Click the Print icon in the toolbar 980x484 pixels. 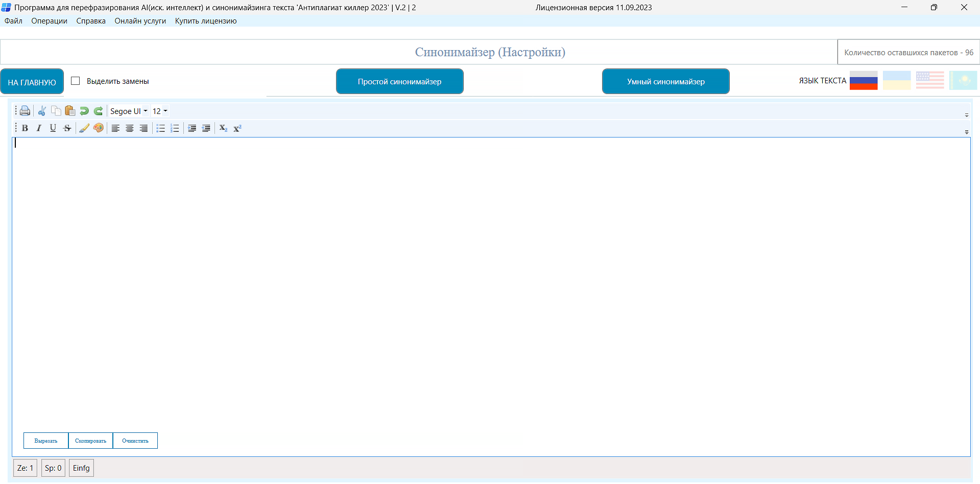tap(25, 111)
